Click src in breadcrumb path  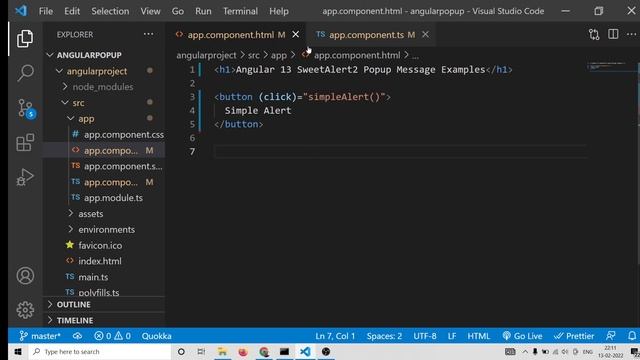(253, 55)
